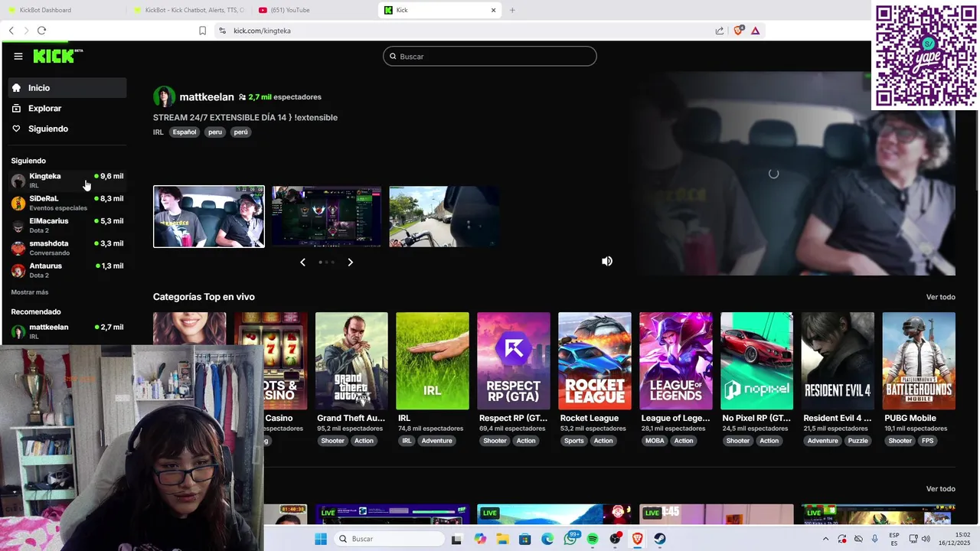Open Brave Shields lion icon
The image size is (980, 551).
[x=738, y=31]
